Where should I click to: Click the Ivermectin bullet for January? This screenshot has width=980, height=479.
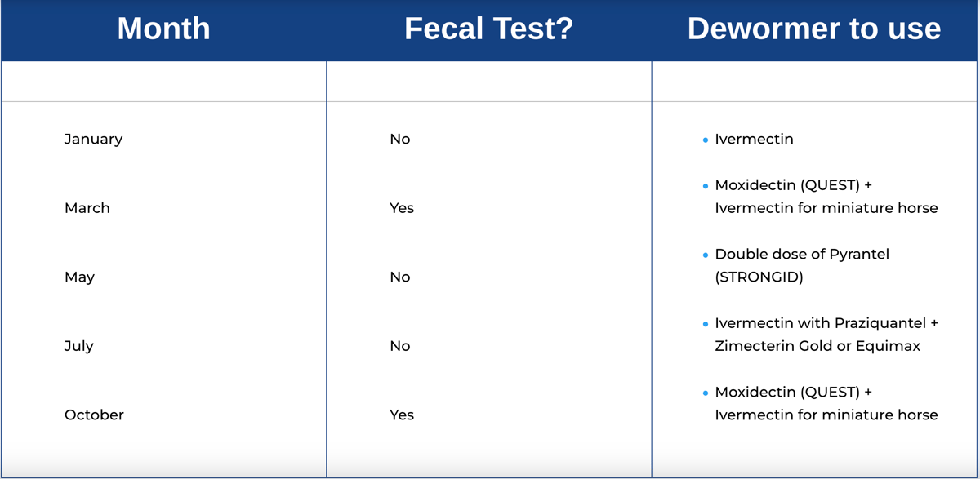754,140
